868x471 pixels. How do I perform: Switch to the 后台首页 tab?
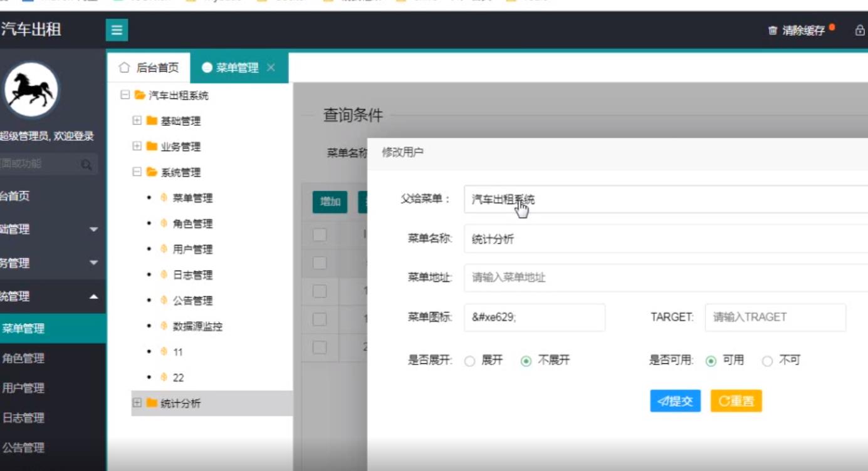point(149,68)
